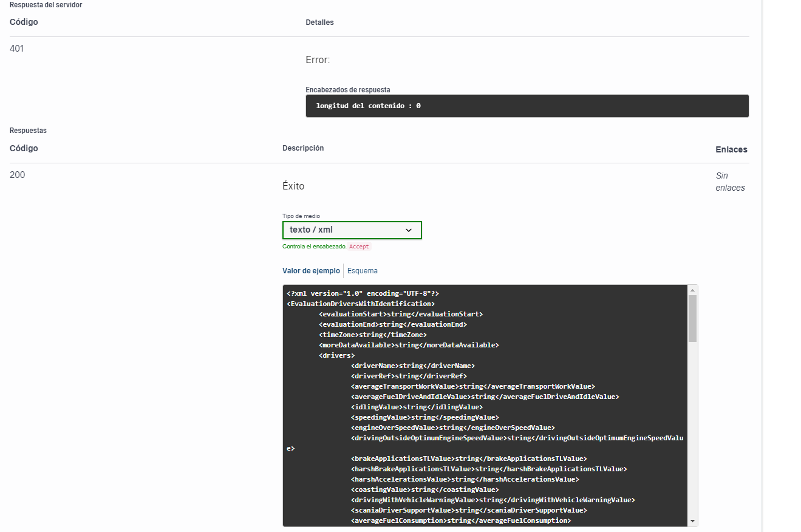
Task: Click the speedingValue XML line
Action: 424,417
